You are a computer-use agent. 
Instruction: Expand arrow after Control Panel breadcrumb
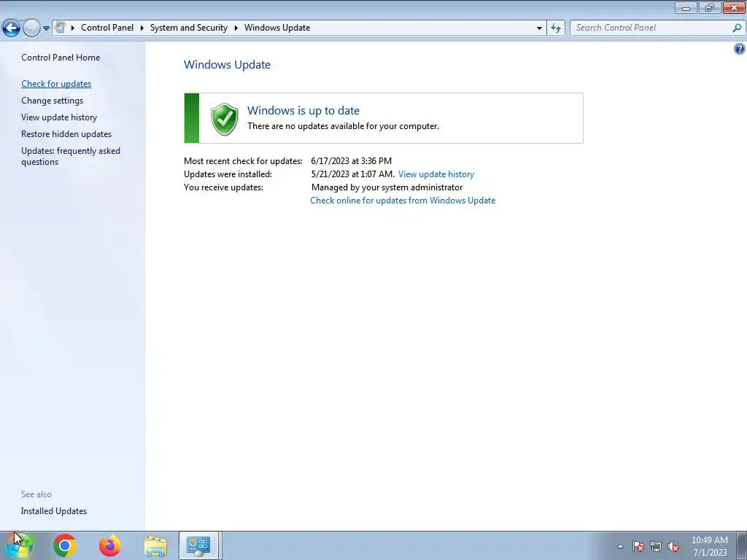click(142, 28)
